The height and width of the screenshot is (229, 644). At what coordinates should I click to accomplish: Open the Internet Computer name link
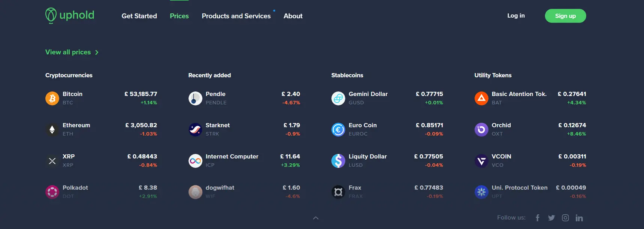tap(232, 156)
